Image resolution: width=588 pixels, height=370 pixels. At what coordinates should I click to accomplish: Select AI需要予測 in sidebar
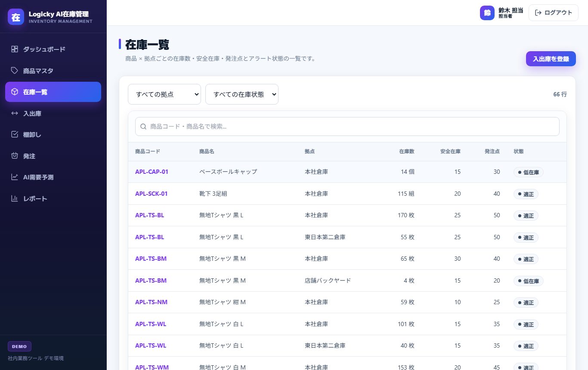pos(53,177)
